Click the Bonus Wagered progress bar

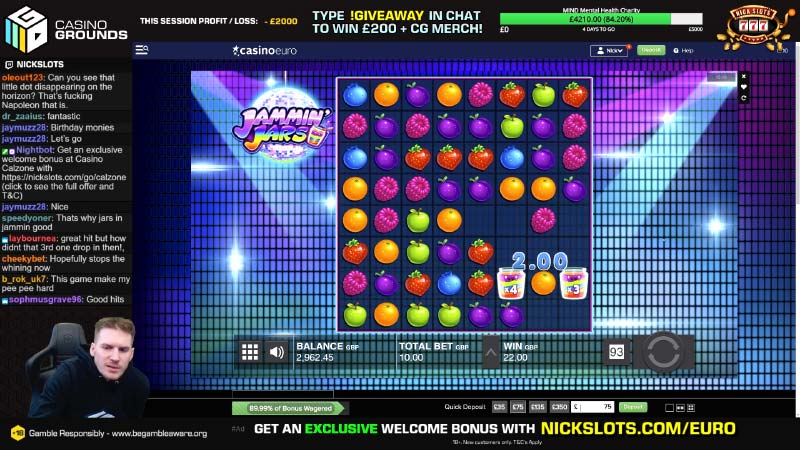290,408
